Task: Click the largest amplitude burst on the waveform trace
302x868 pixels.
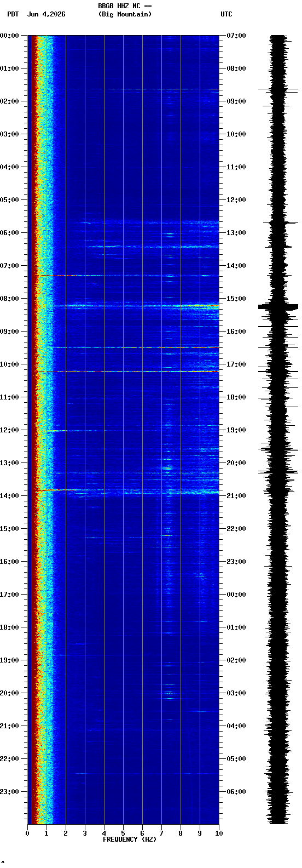Action: pos(278,307)
